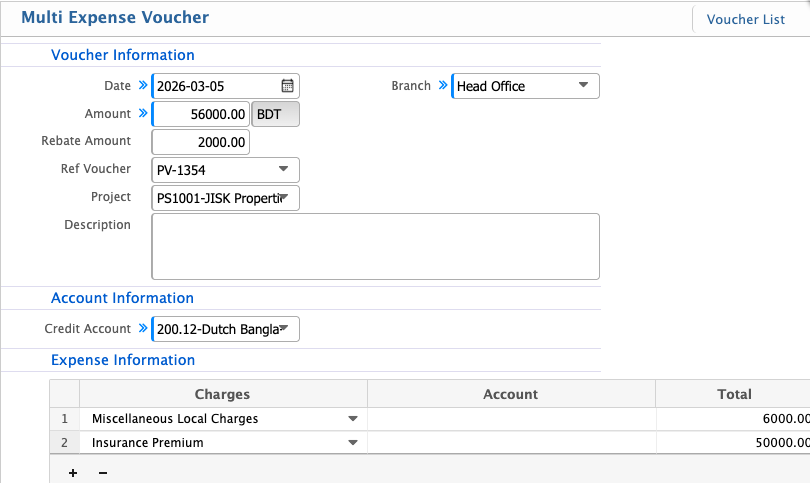
Task: Expand Miscellaneous Local Charges dropdown arrow
Action: point(352,419)
